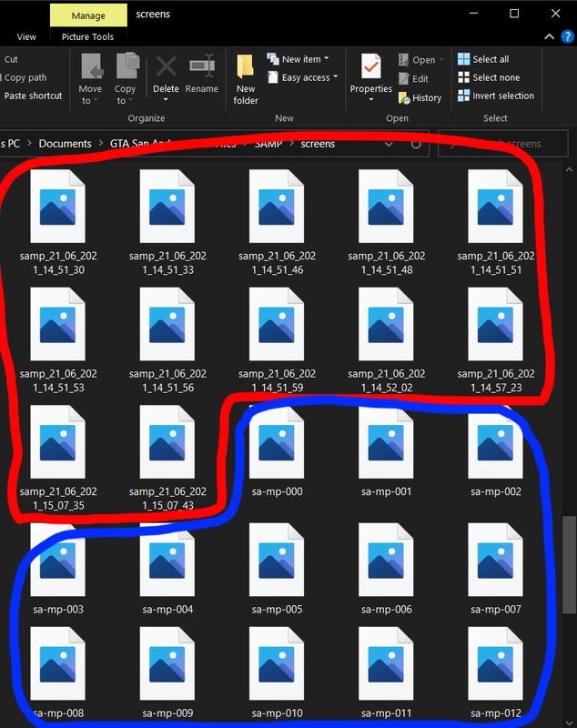Expand the Properties dropdown arrow

tap(371, 99)
